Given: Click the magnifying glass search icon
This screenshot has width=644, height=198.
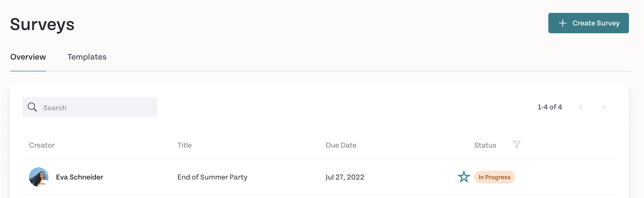Looking at the screenshot, I should pos(32,107).
